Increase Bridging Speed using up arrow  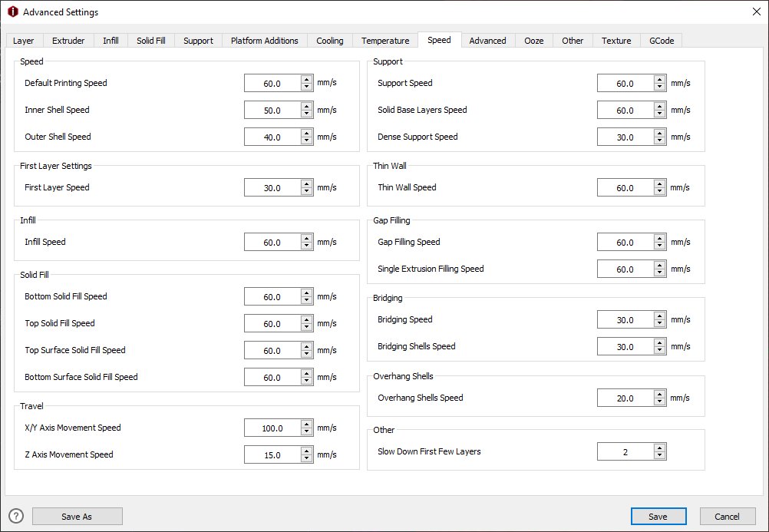pyautogui.click(x=659, y=316)
